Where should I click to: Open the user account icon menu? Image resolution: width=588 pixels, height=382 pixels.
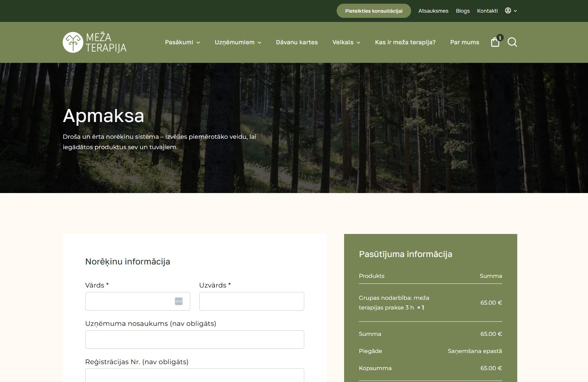tap(511, 11)
